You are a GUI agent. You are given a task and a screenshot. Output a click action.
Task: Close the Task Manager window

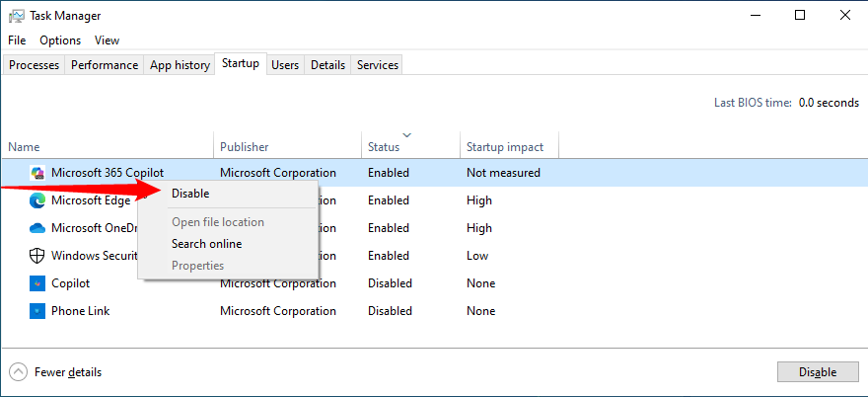[x=844, y=16]
